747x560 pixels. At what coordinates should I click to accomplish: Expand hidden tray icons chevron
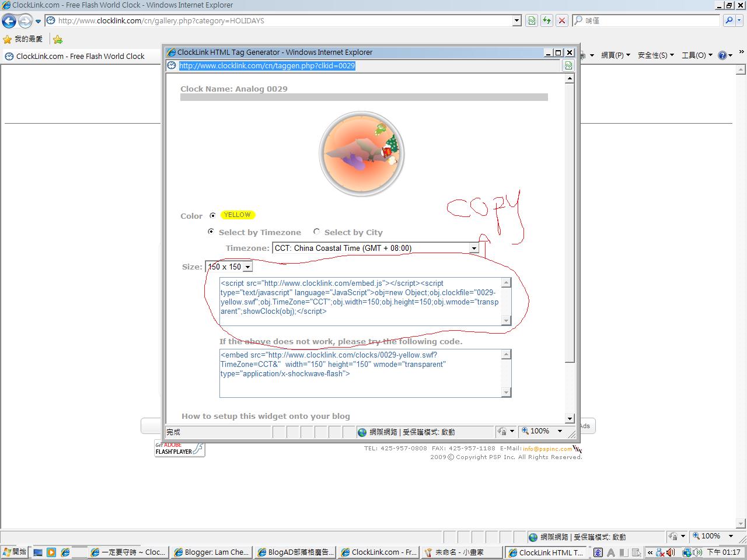click(x=650, y=552)
